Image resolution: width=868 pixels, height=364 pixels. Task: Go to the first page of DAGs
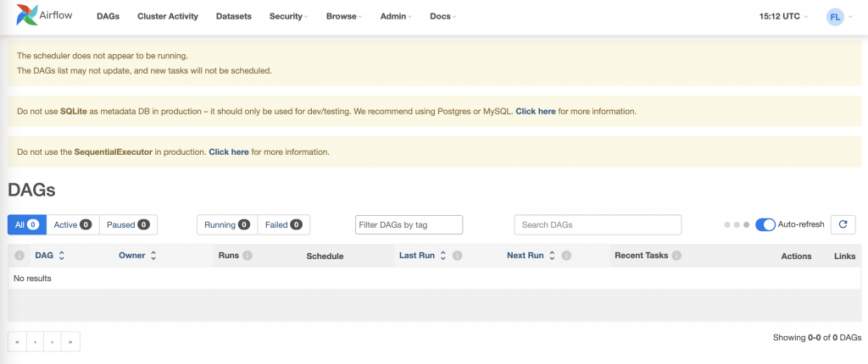tap(17, 342)
